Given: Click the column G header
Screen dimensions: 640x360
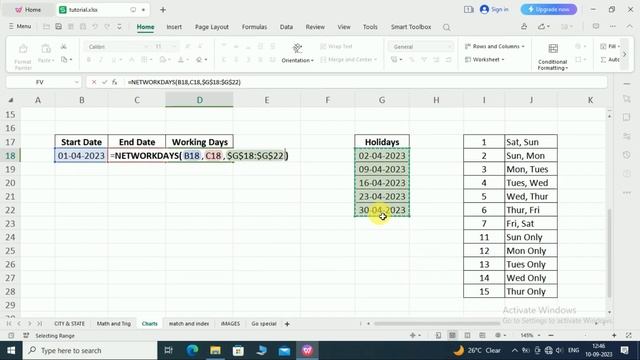Looking at the screenshot, I should coord(382,100).
